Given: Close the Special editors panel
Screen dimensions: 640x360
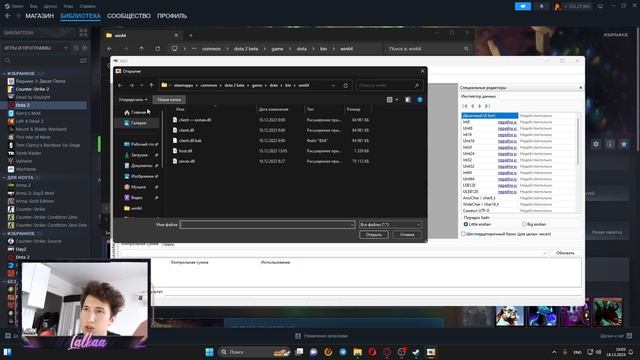Looking at the screenshot, I should 580,88.
